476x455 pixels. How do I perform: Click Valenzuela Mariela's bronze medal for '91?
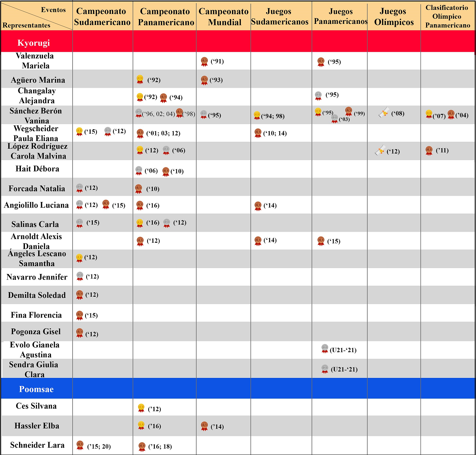click(204, 61)
